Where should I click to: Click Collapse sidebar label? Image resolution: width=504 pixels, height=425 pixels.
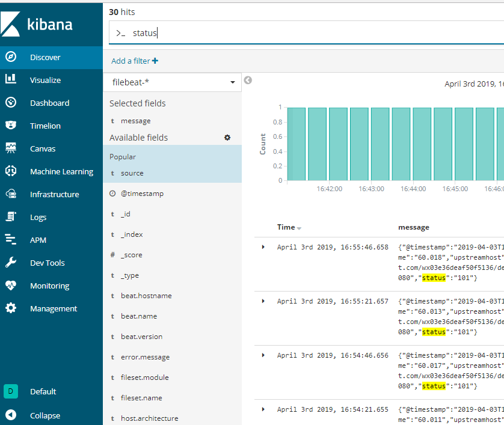(45, 415)
